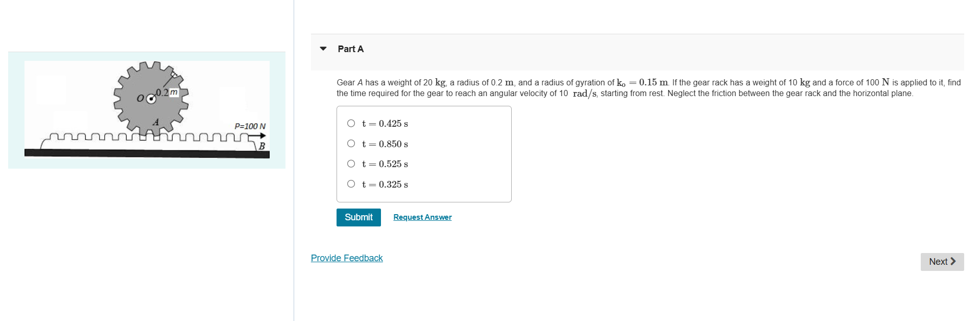Collapse the Part A section triangle
The image size is (980, 321).
pos(324,49)
